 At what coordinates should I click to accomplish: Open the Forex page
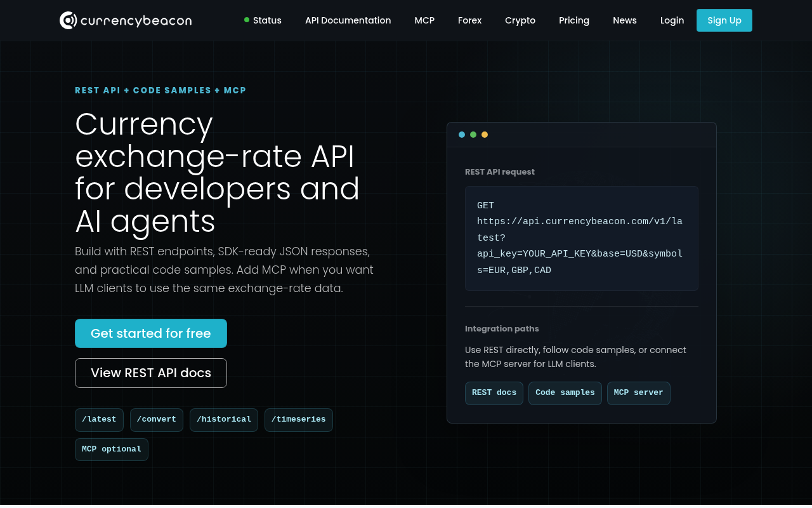pyautogui.click(x=469, y=20)
